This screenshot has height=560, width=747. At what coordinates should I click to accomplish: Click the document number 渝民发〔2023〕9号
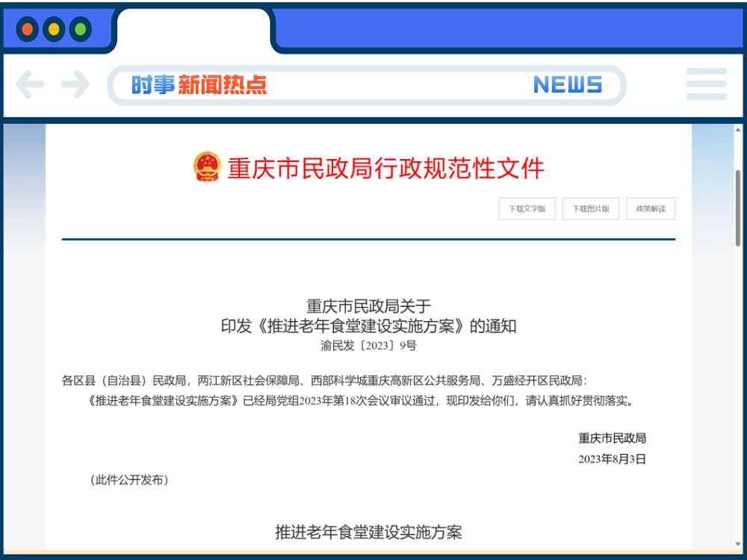point(368,346)
